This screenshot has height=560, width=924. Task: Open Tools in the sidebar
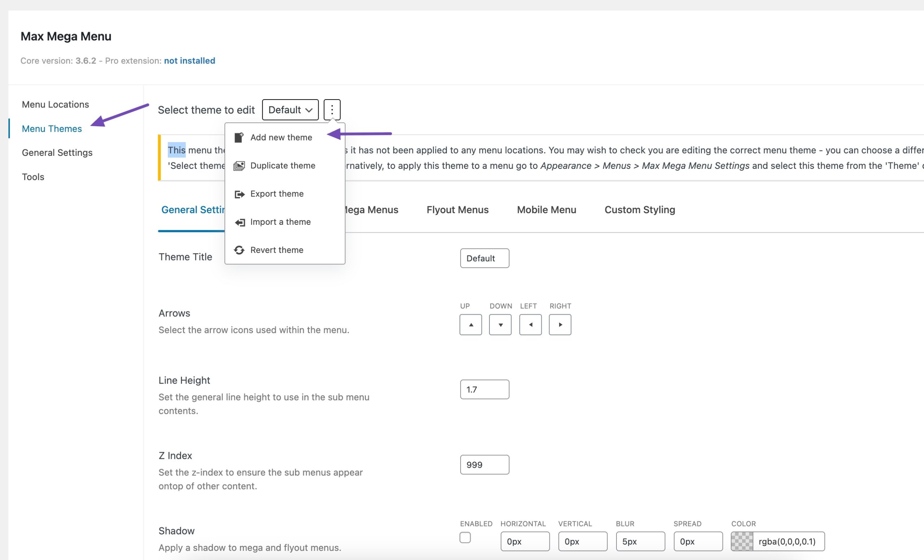coord(33,177)
